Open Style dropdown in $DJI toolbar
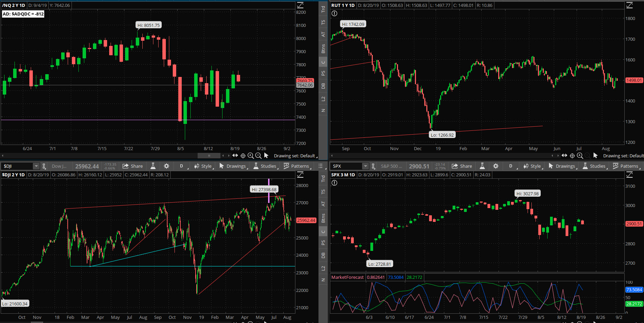Image resolution: width=644 pixels, height=323 pixels. (x=204, y=166)
